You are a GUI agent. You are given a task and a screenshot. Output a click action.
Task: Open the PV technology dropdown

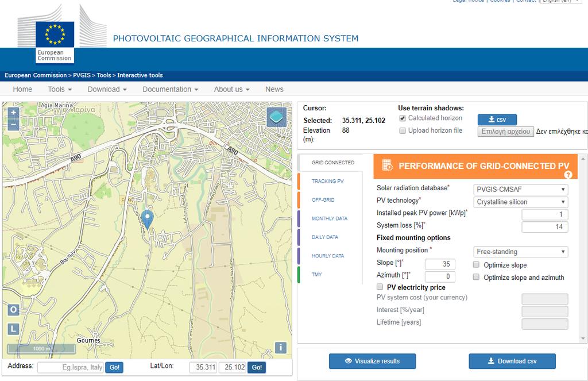pyautogui.click(x=520, y=202)
